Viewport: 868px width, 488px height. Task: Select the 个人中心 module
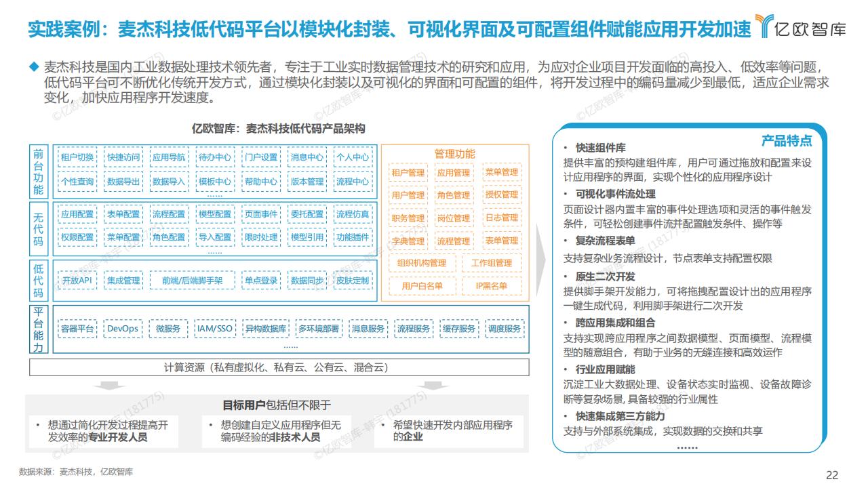pos(353,157)
